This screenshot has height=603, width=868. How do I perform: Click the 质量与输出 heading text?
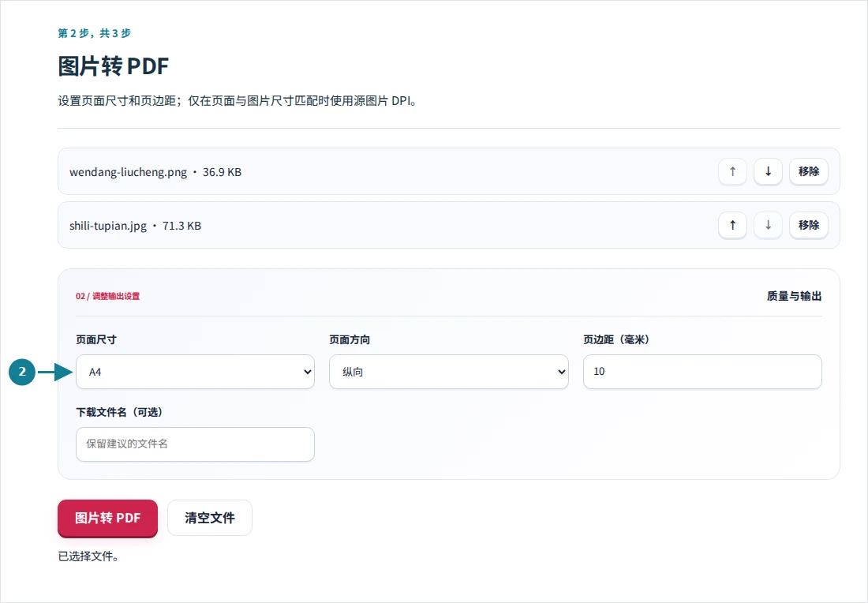[794, 296]
